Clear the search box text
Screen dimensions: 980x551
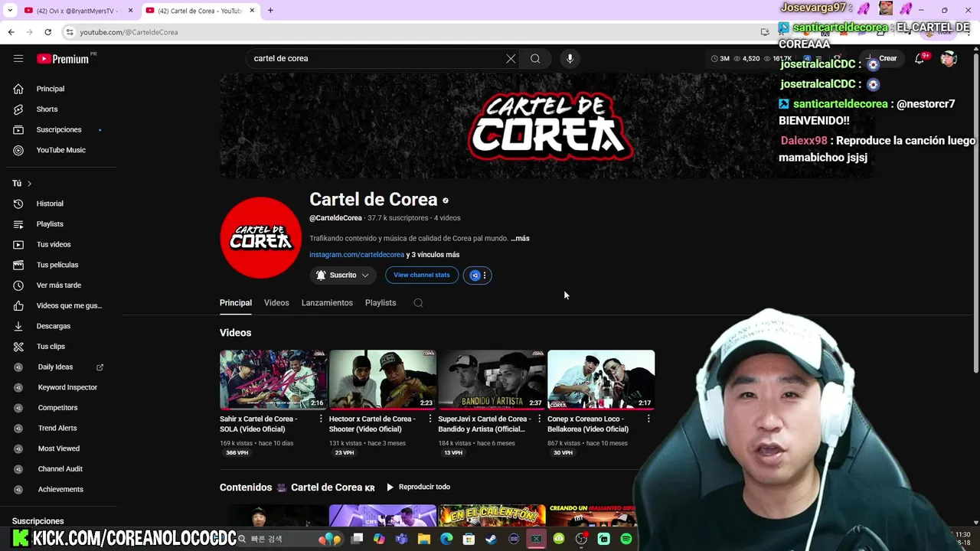coord(511,58)
